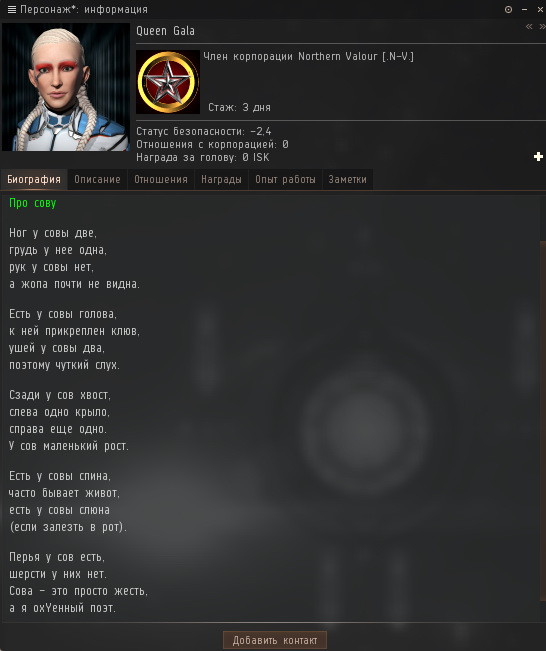Open the Отношения tab
The width and height of the screenshot is (546, 651).
(x=161, y=179)
